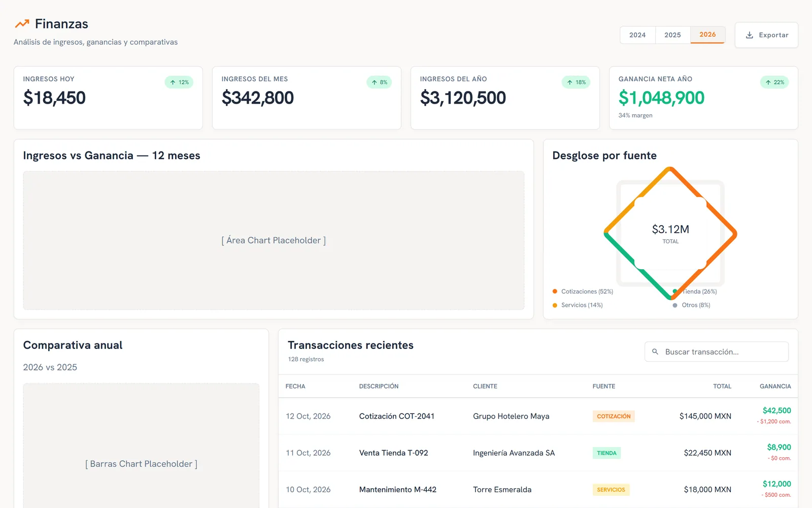Click the Otros (8%) legend dot
Viewport: 812px width, 508px height.
coord(675,305)
